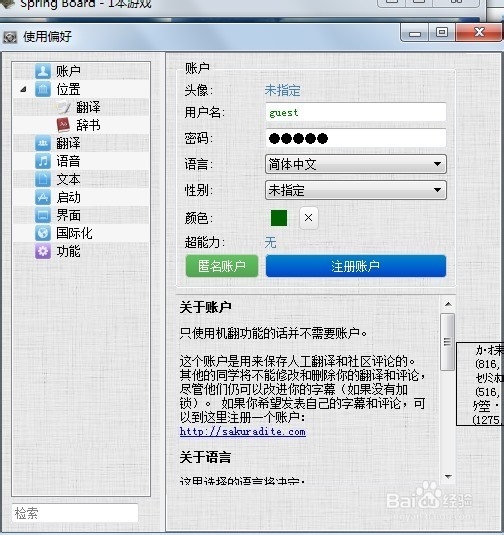Viewport: 504px width, 535px height.
Task: Select 功能 in the preferences tree
Action: point(68,251)
